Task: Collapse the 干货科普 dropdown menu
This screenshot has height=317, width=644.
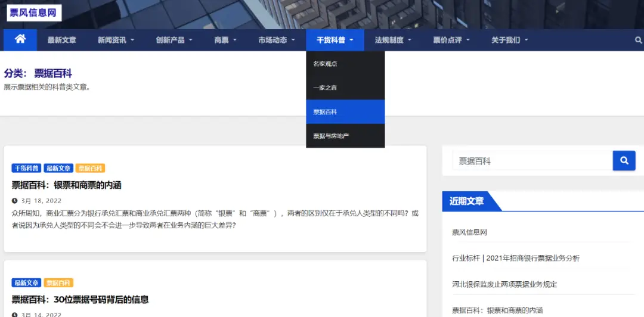Action: 335,41
